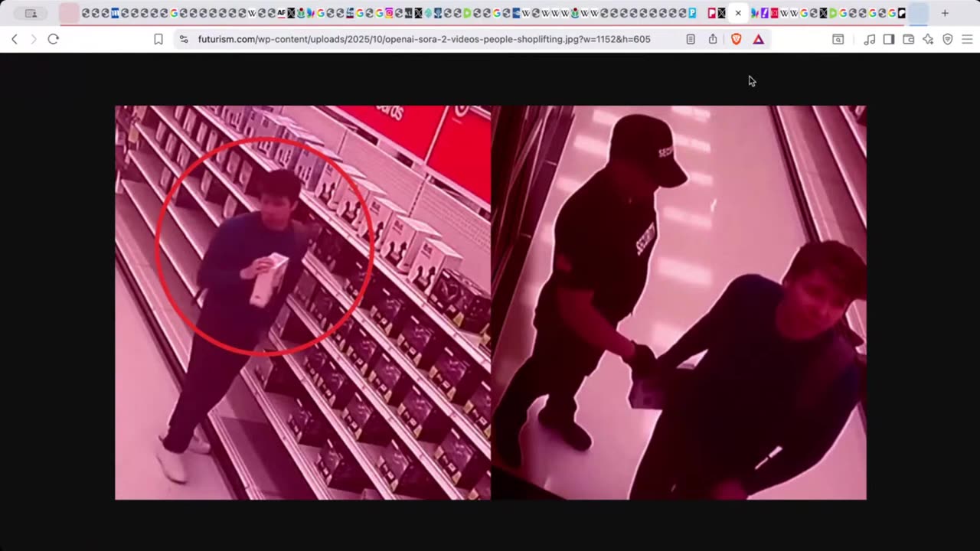Open the Brave VPN shield icon
The height and width of the screenshot is (551, 980).
point(948,39)
